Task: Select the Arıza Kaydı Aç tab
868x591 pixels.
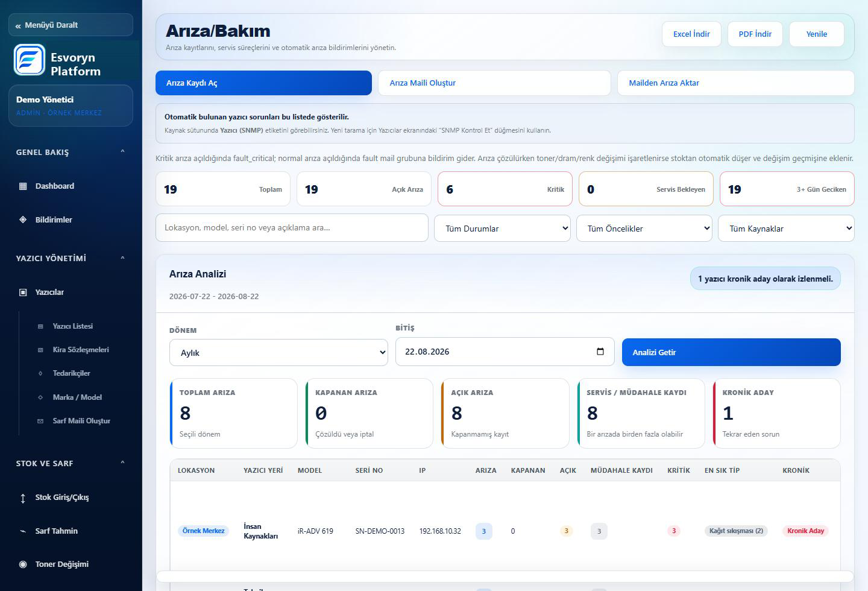Action: tap(263, 83)
